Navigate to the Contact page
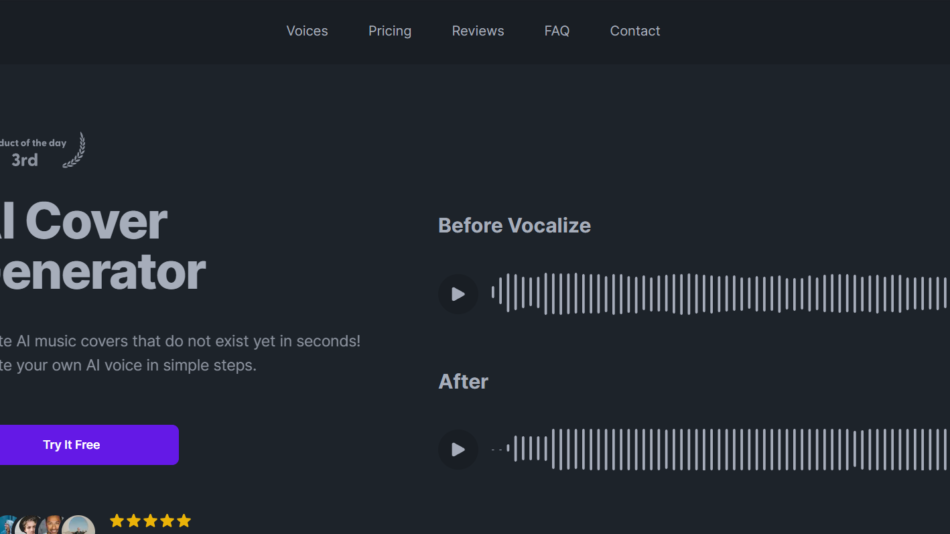Image resolution: width=950 pixels, height=534 pixels. (635, 31)
